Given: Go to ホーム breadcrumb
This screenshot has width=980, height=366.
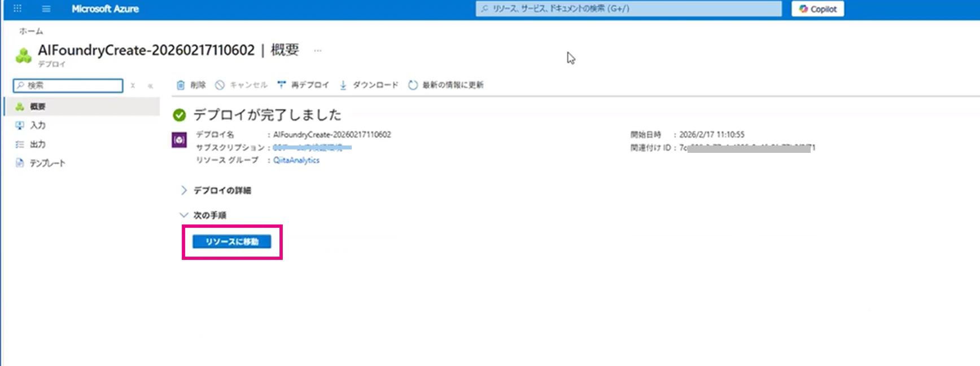Looking at the screenshot, I should pos(31,31).
